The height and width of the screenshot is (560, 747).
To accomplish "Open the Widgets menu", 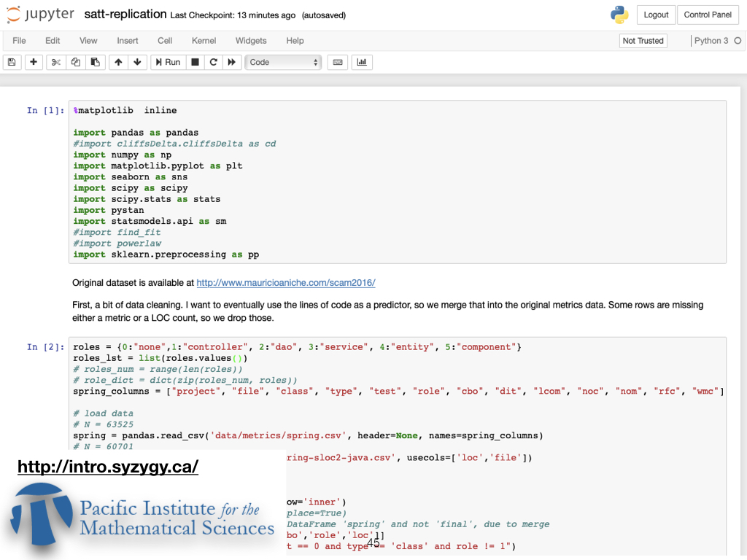I will pos(250,41).
